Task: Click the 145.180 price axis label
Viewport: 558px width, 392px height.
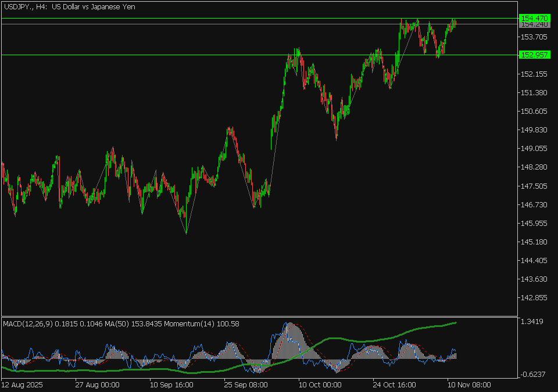Action: (534, 242)
